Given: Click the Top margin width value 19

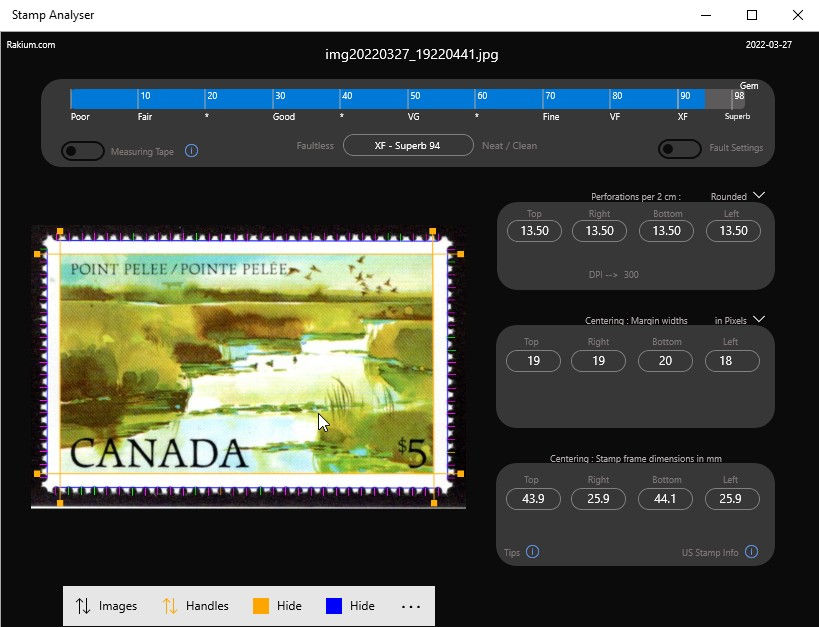Looking at the screenshot, I should (x=533, y=361).
